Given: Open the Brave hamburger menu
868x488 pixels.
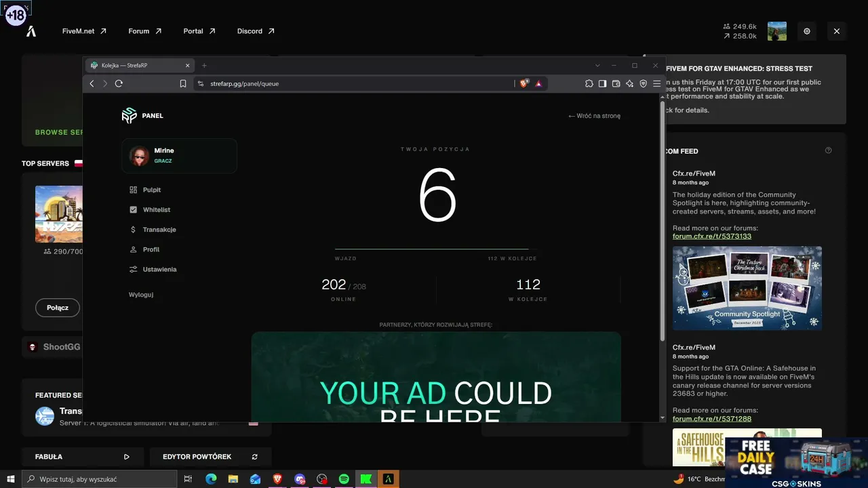Looking at the screenshot, I should (656, 83).
